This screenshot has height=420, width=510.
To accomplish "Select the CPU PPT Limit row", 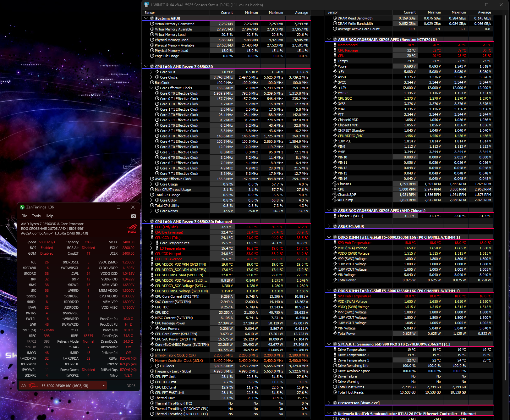I will click(226, 377).
